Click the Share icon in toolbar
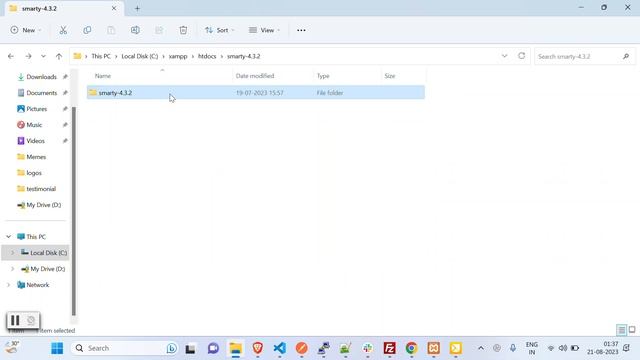 (159, 30)
